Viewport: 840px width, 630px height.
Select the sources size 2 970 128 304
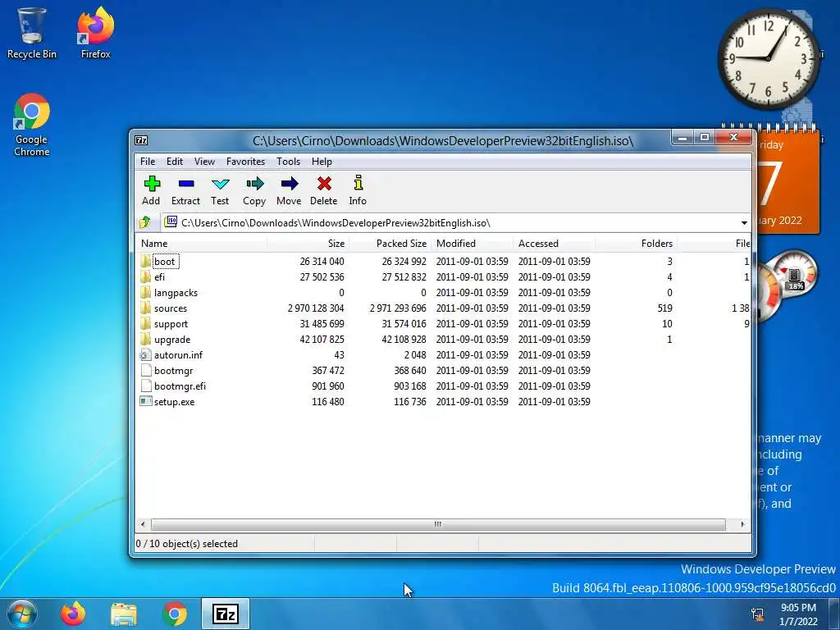(316, 308)
